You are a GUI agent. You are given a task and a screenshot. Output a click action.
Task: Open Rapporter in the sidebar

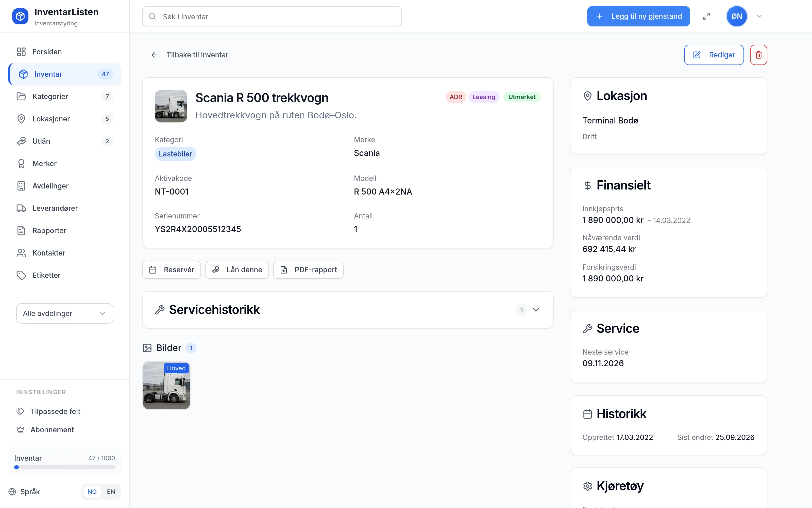[x=64, y=230]
